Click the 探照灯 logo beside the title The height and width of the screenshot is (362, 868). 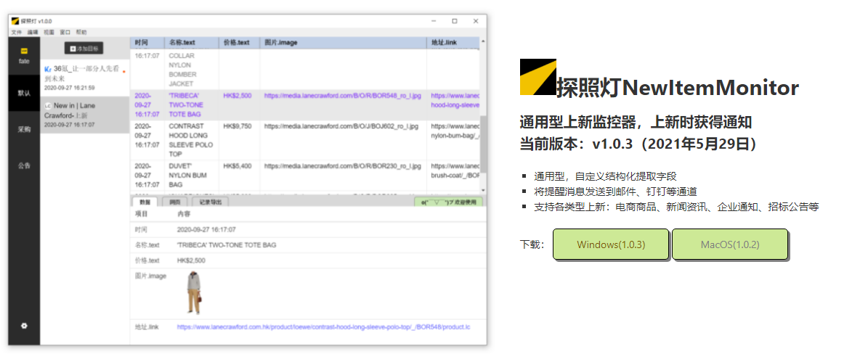(x=538, y=78)
